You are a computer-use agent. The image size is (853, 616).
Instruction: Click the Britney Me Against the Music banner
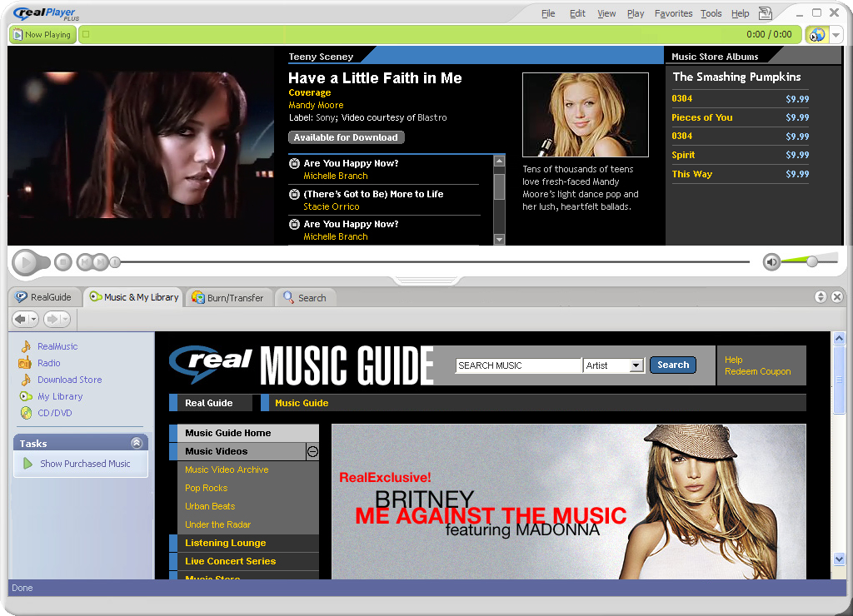[568, 501]
